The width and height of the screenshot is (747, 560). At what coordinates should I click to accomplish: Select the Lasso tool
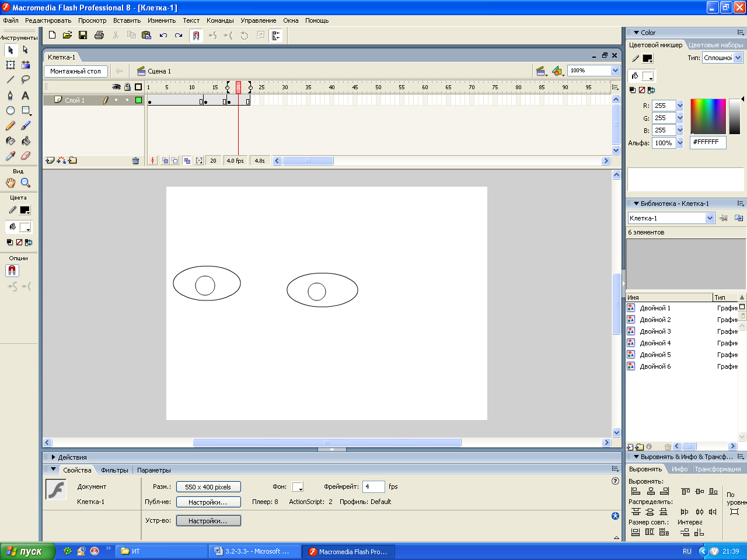26,80
